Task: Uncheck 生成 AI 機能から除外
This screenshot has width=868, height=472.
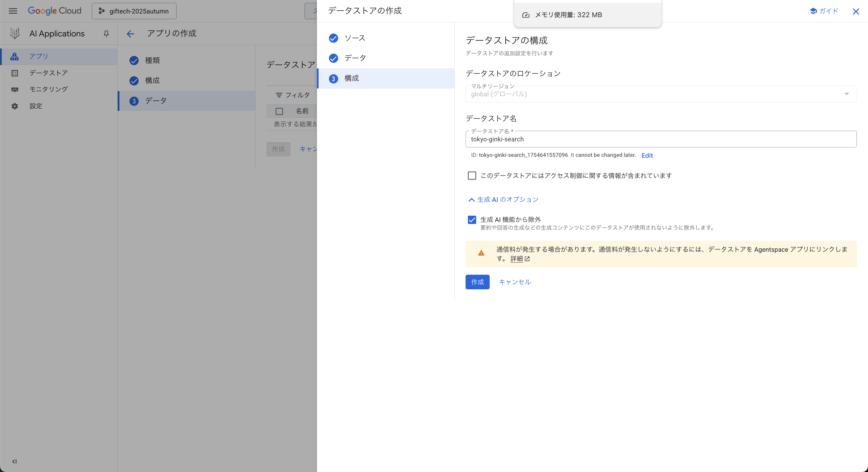Action: click(x=472, y=220)
